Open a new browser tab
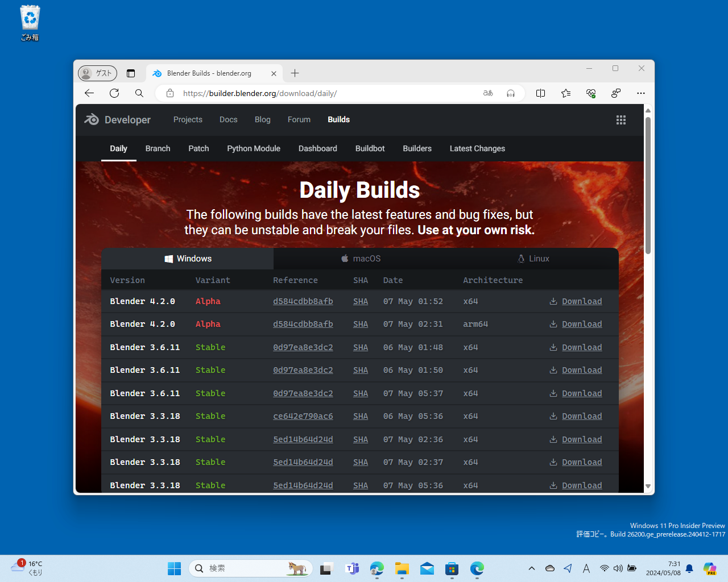This screenshot has width=728, height=582. [x=295, y=73]
